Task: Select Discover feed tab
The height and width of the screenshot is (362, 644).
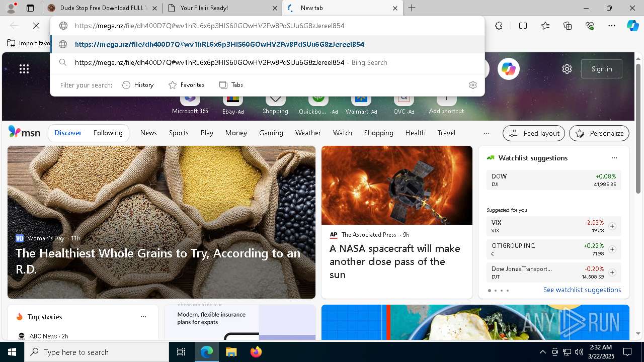Action: 68,133
